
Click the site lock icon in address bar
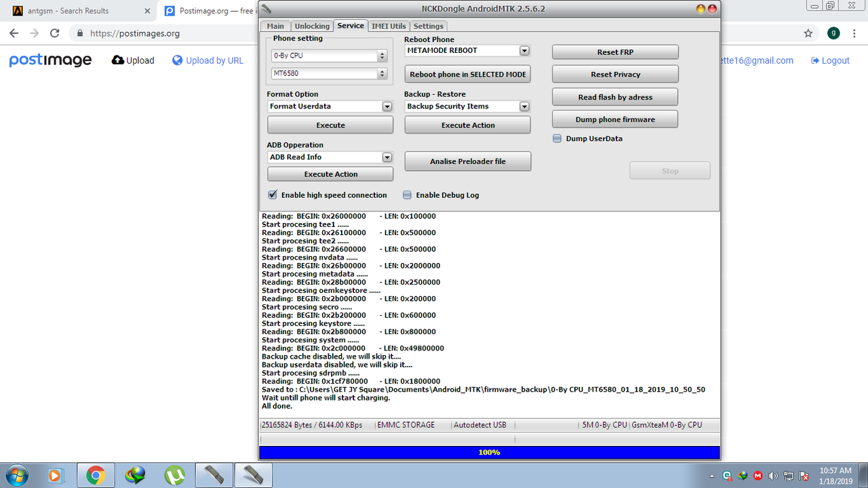pyautogui.click(x=80, y=33)
